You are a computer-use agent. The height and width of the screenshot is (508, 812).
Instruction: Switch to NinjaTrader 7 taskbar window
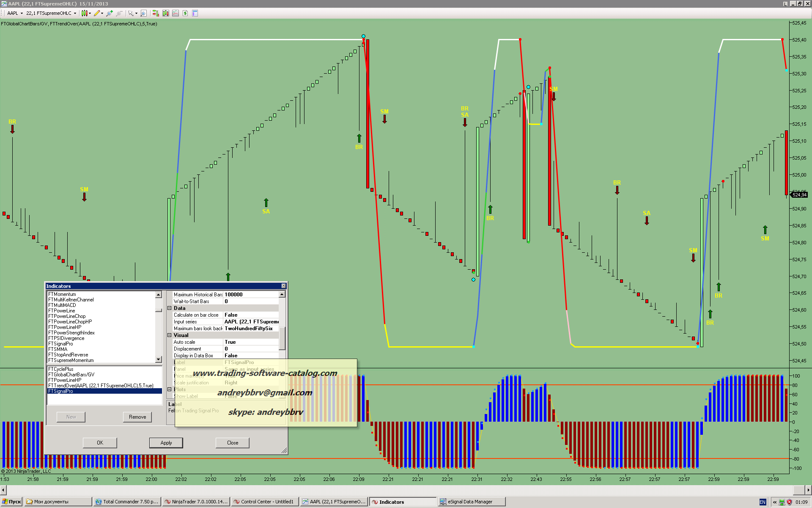(x=196, y=502)
